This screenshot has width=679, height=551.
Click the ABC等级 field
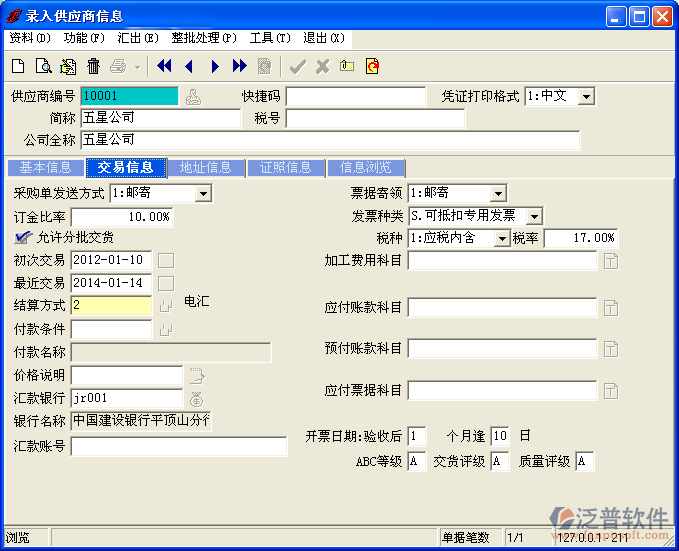417,461
